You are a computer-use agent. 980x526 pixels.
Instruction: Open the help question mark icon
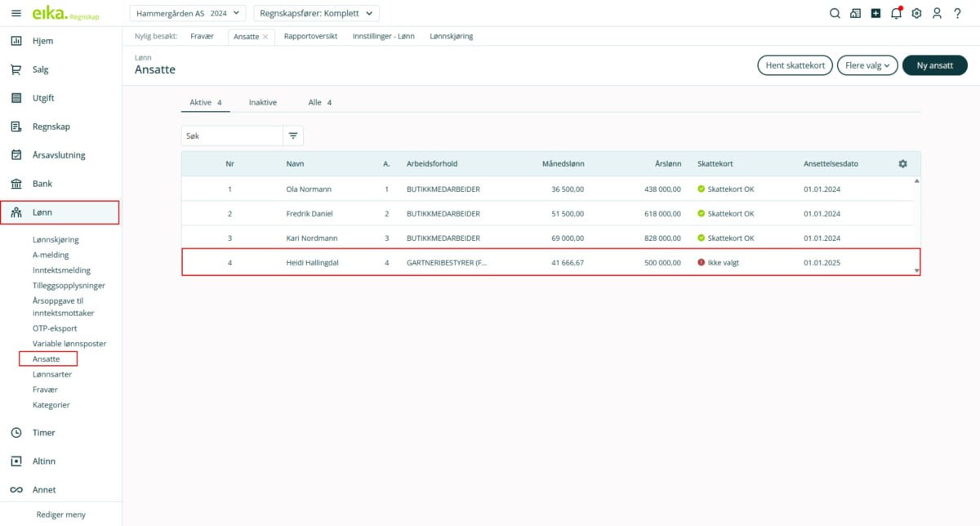[957, 13]
